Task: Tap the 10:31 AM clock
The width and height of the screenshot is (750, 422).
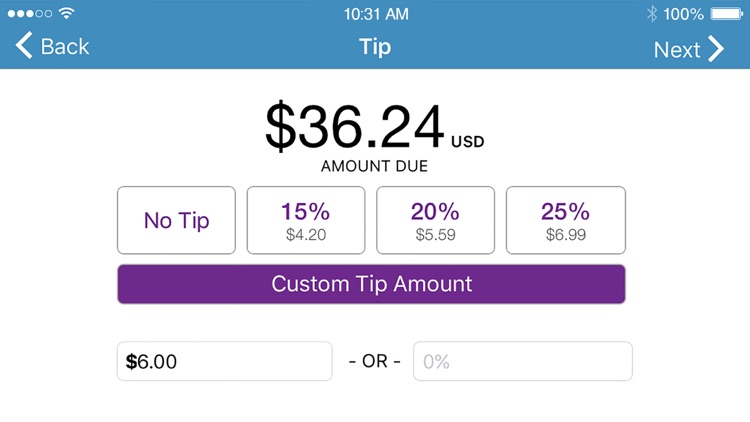Action: tap(375, 14)
